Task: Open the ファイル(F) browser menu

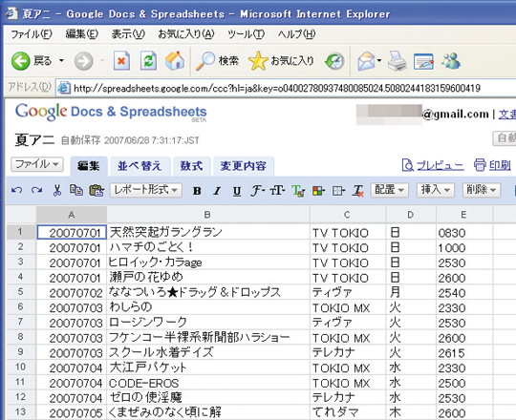Action: [32, 33]
